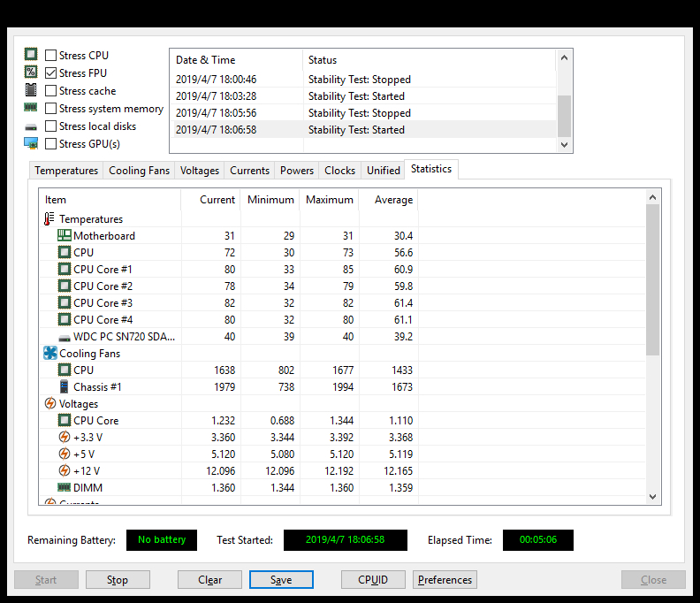The image size is (700, 603).
Task: Click the Save button
Action: 281,580
